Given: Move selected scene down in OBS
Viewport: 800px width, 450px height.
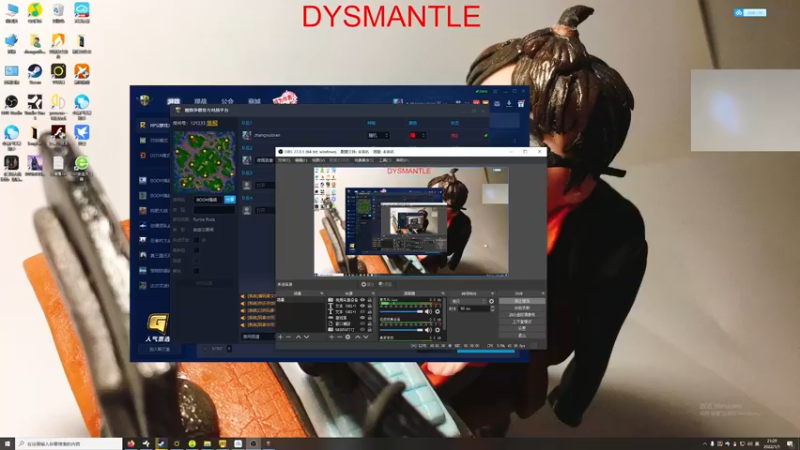Looking at the screenshot, I should pos(307,337).
